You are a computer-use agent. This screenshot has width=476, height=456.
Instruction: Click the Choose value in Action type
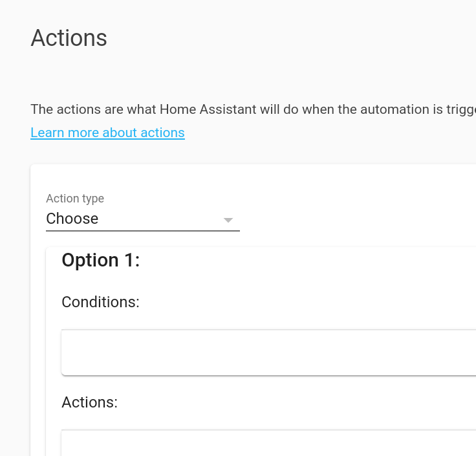click(72, 219)
